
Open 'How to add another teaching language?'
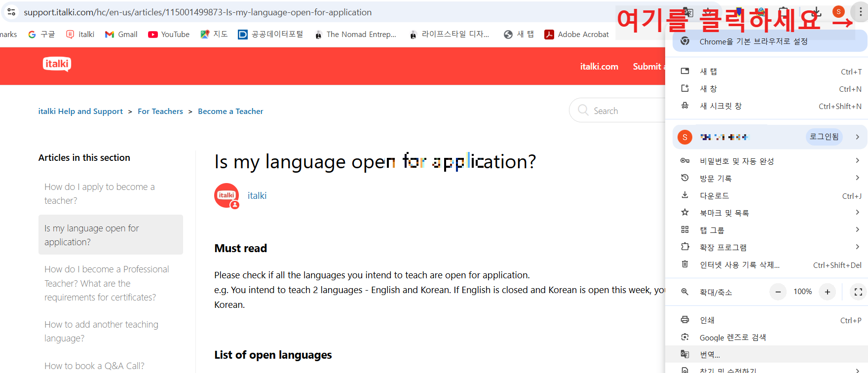tap(101, 331)
